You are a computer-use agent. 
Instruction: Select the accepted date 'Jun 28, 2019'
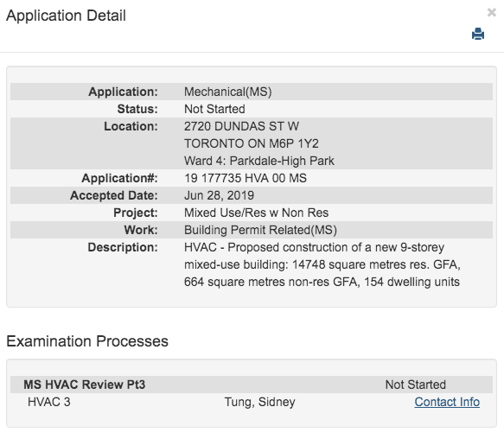click(x=219, y=195)
